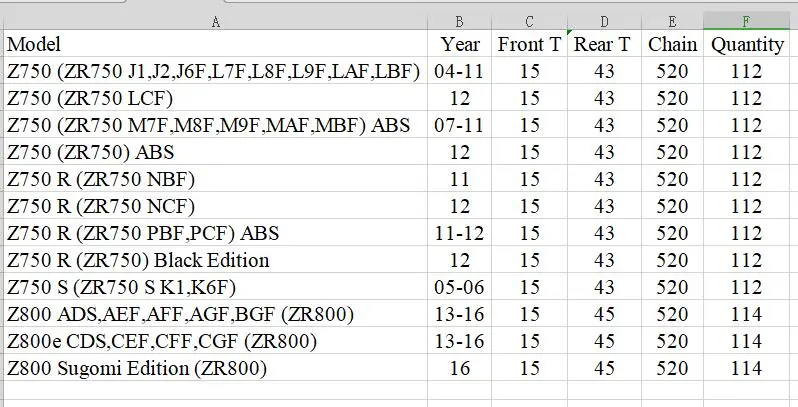
Task: Select the Z750 R (ZR750 NCF) cell
Action: point(216,206)
